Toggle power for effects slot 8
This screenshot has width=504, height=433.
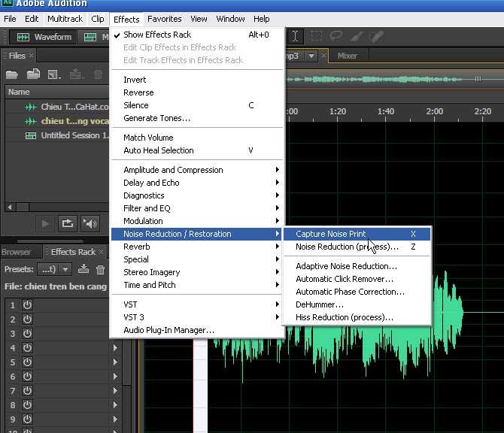[27, 404]
